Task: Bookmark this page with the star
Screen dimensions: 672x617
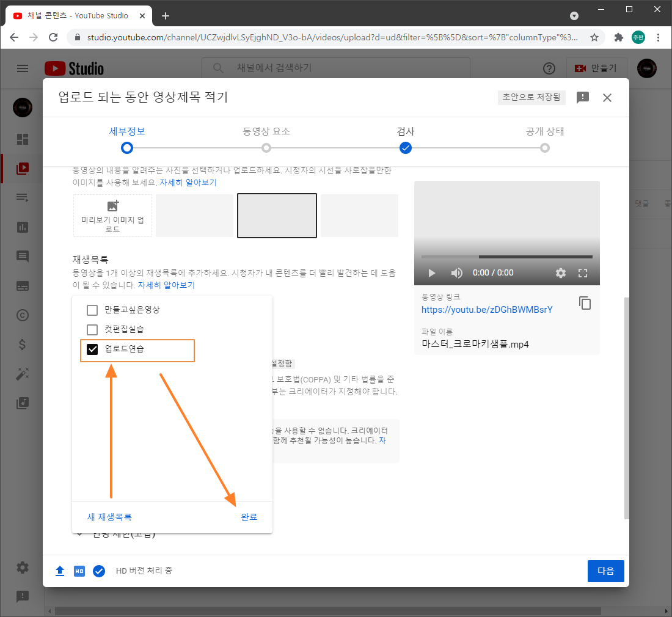Action: (594, 37)
